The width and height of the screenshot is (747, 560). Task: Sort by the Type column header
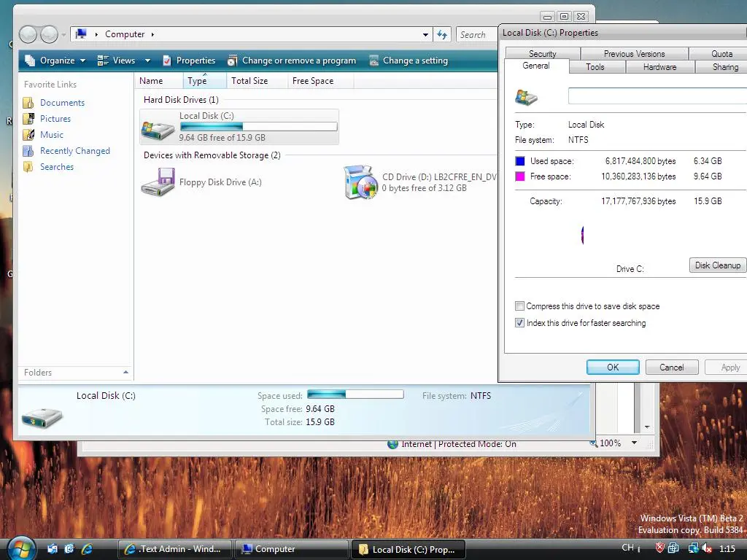(204, 81)
